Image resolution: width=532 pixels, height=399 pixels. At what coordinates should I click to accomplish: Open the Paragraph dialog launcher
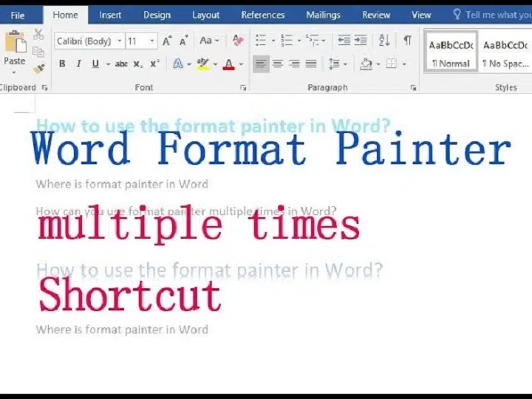(413, 88)
